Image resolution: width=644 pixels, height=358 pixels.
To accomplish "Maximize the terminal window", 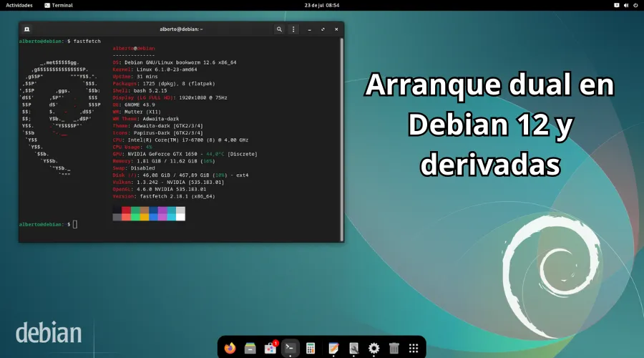I will 323,29.
